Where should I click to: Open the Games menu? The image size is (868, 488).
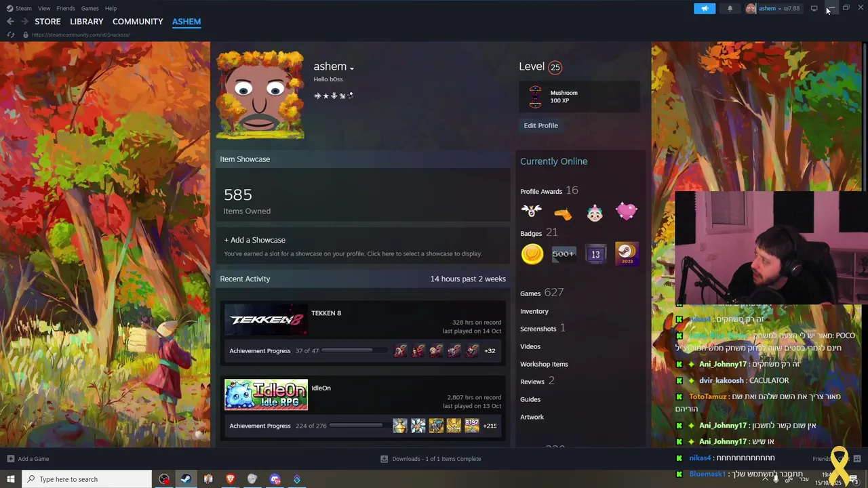pos(90,8)
